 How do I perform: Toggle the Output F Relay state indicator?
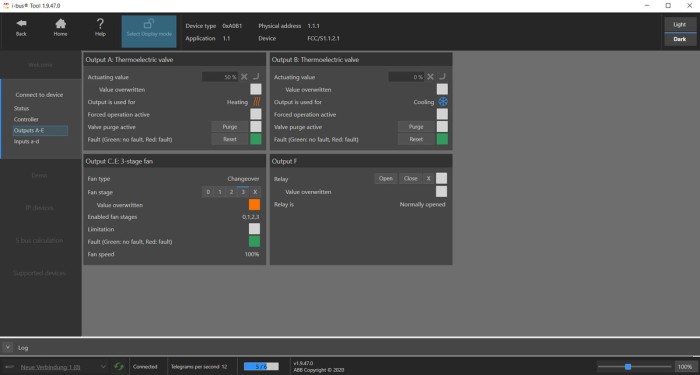(x=441, y=179)
